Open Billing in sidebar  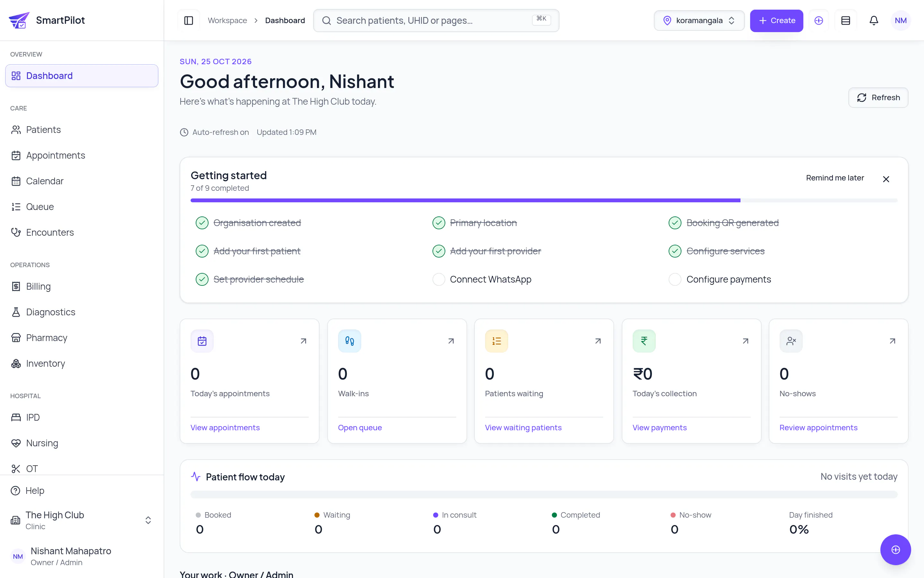[82, 286]
